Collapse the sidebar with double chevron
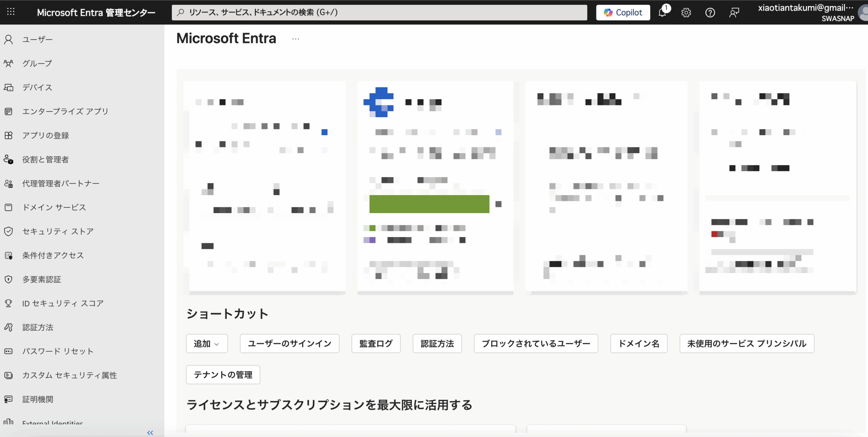868x437 pixels. (x=150, y=433)
